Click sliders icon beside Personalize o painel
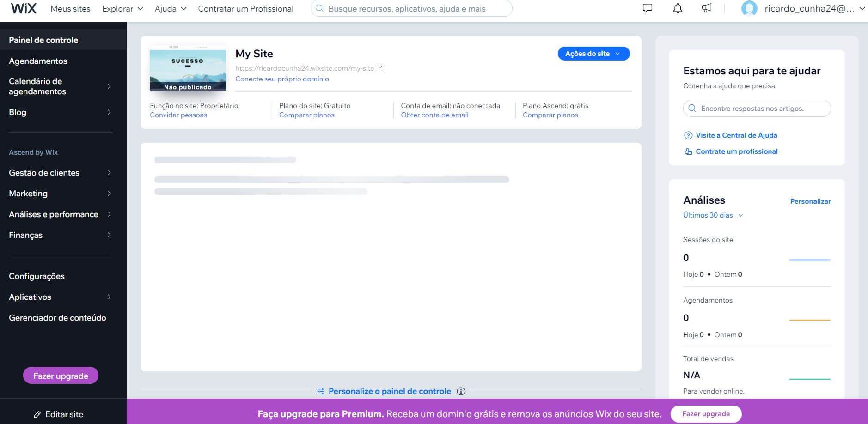Viewport: 868px width, 424px height. [x=321, y=391]
